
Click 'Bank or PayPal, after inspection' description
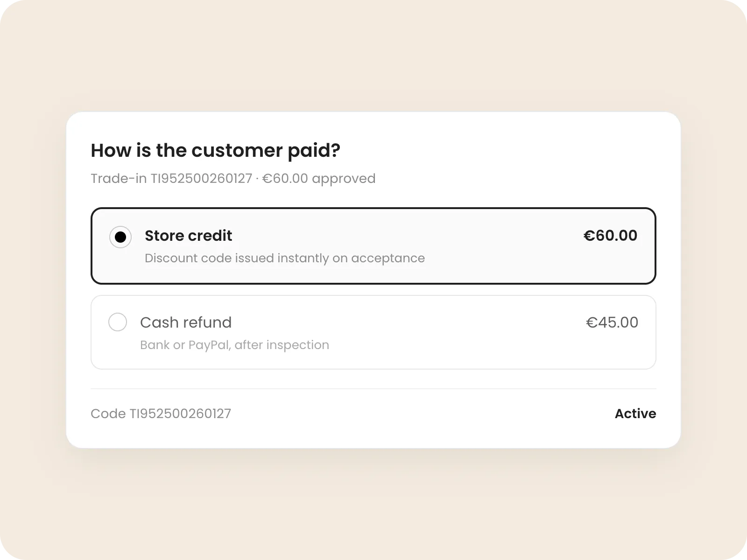pyautogui.click(x=234, y=345)
